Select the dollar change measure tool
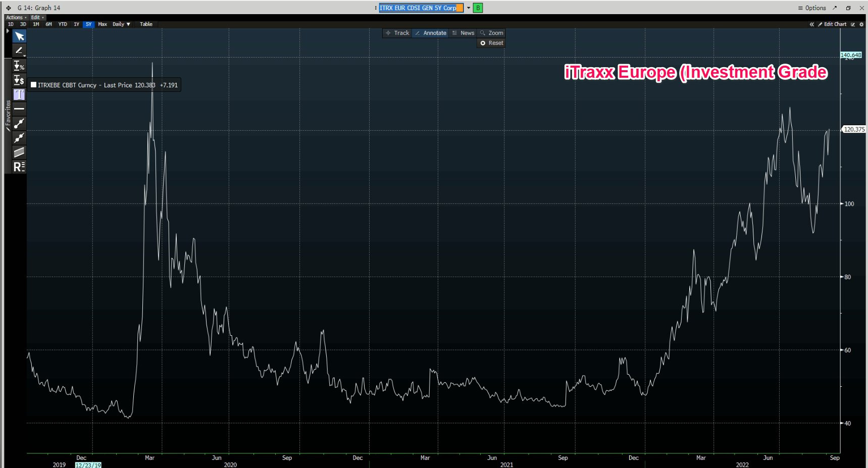 tap(19, 80)
